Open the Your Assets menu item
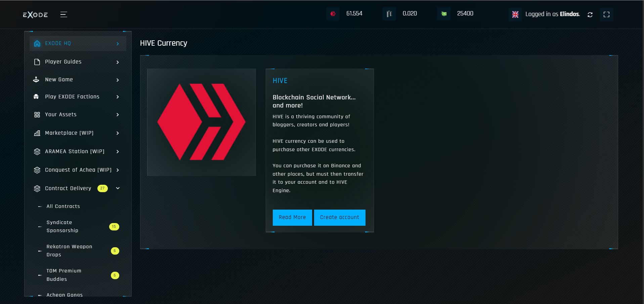Viewport: 644px width, 304px height. [x=78, y=115]
